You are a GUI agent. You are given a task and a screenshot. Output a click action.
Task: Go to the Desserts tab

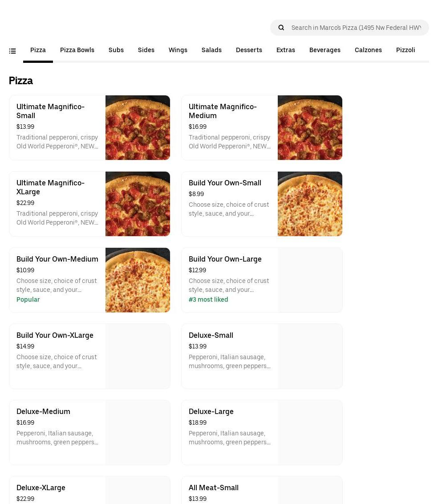249,50
